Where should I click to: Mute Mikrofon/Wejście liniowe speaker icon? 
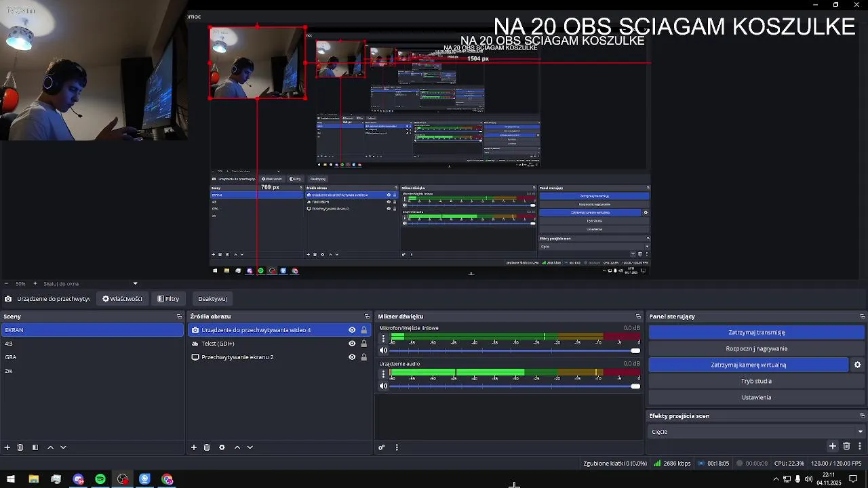383,350
